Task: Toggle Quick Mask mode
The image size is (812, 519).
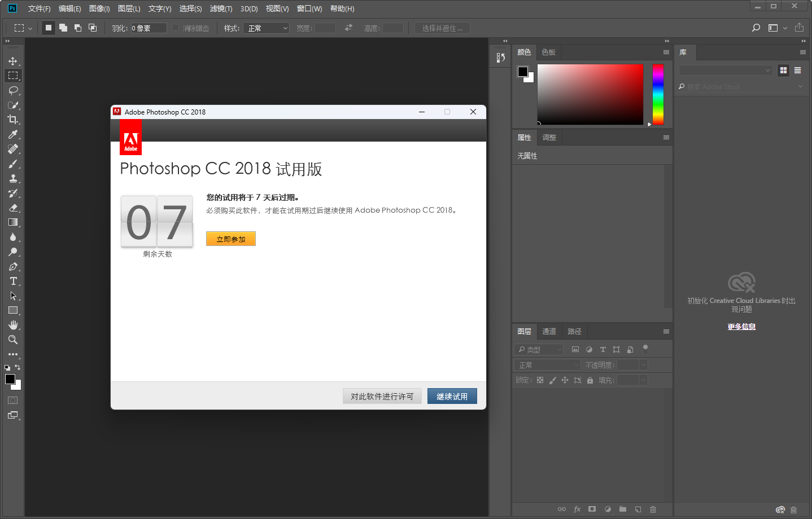Action: pos(13,401)
